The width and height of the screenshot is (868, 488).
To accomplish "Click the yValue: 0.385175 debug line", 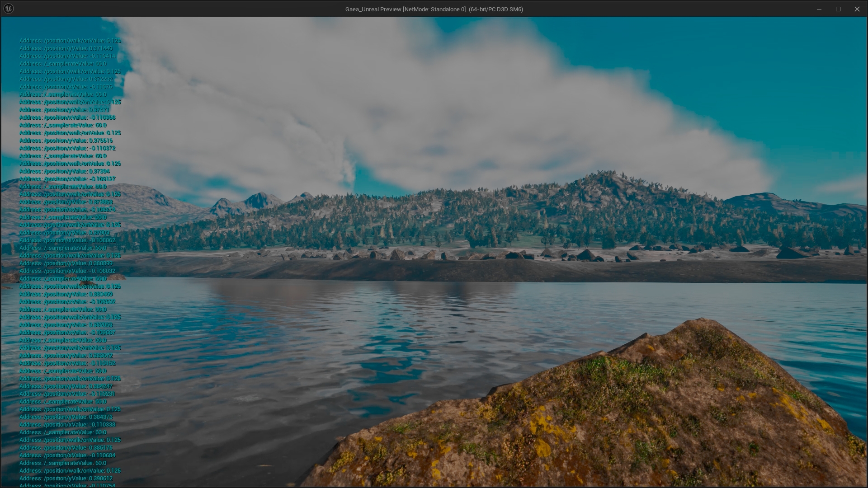I will point(66,448).
